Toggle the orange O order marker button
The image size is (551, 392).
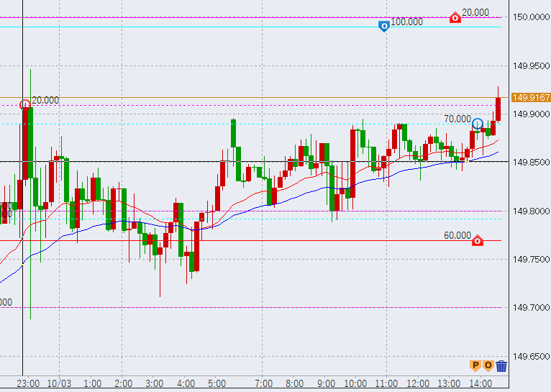click(488, 365)
